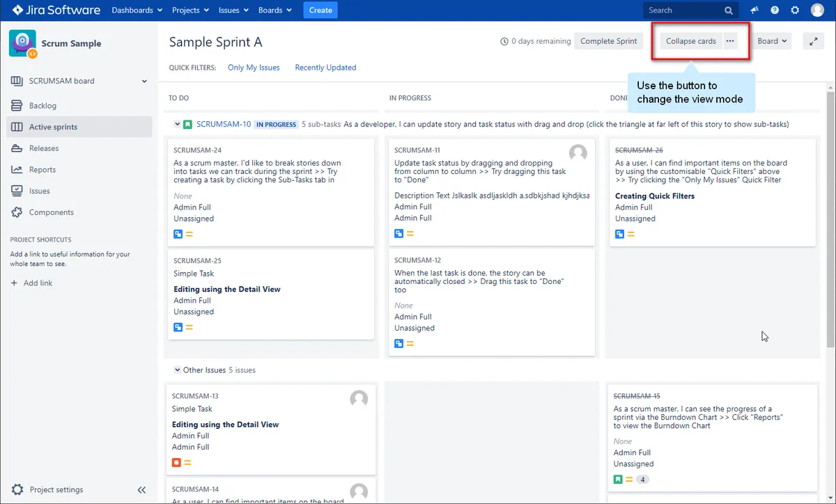Click the assignee avatar on SCRUMSAM-11 card

click(578, 153)
